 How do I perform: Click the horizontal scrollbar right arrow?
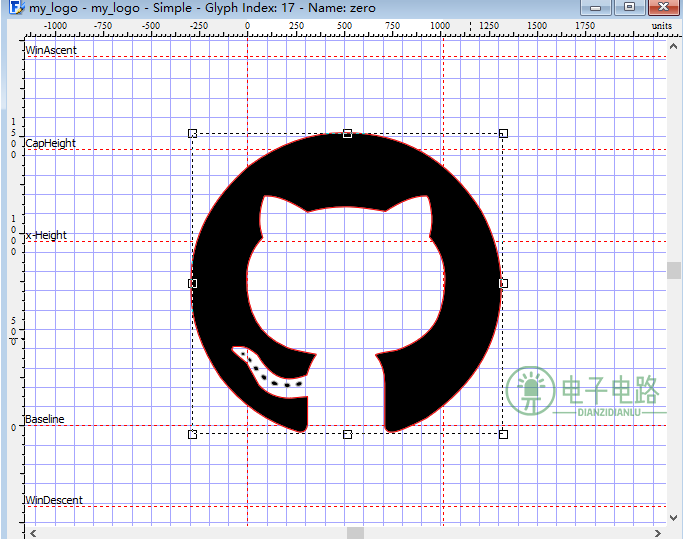point(658,533)
